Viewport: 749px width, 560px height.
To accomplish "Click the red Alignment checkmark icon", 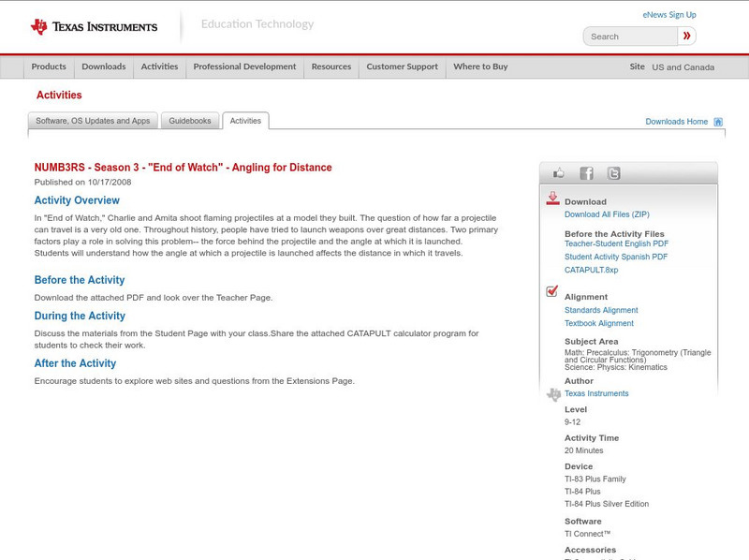I will pos(551,293).
